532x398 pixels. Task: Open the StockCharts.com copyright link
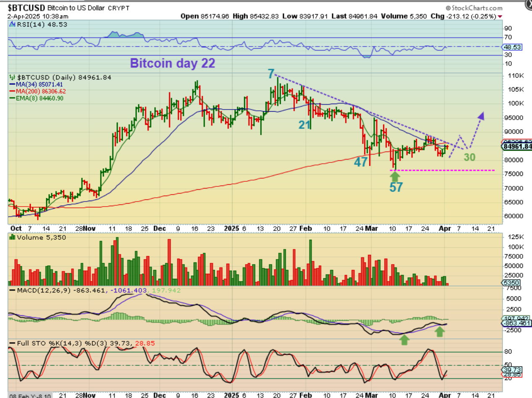[x=474, y=8]
